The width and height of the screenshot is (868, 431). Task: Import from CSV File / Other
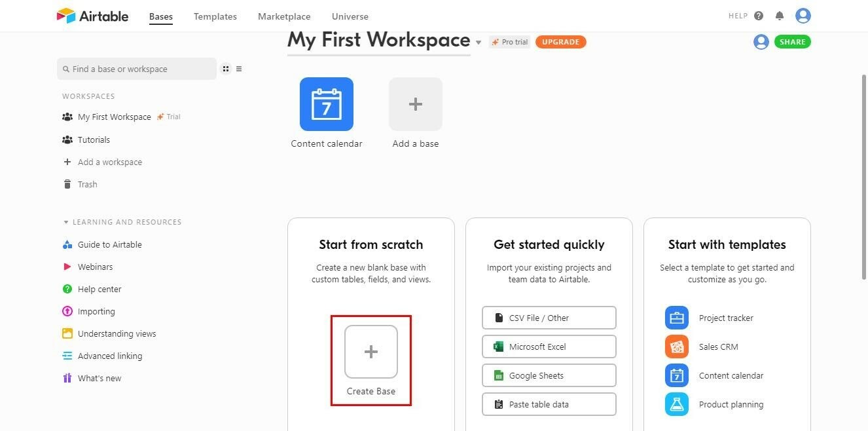click(549, 318)
